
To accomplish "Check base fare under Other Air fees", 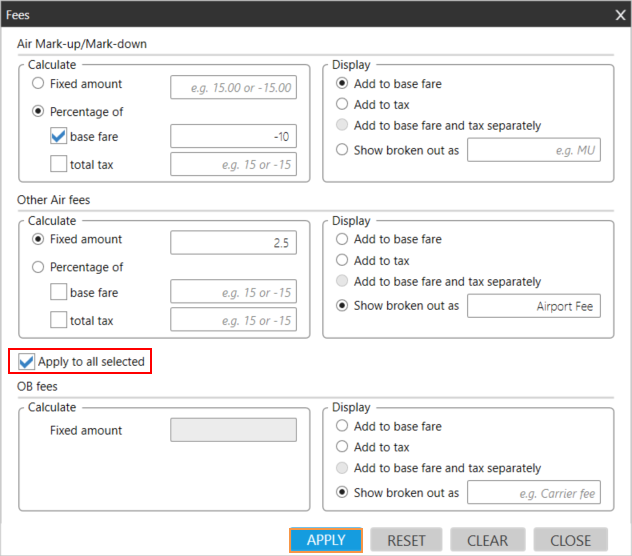I will coord(59,293).
